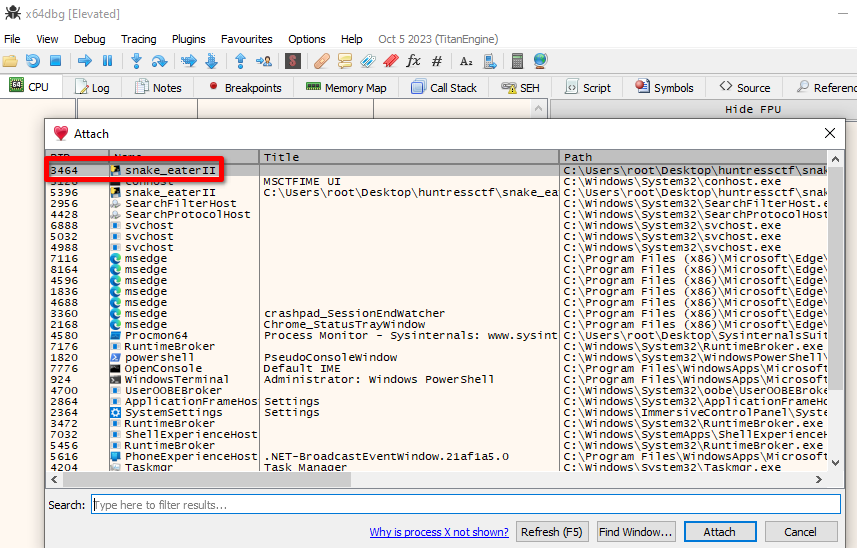Switch to the Memory Map tab
This screenshot has width=857, height=548.
[x=346, y=87]
